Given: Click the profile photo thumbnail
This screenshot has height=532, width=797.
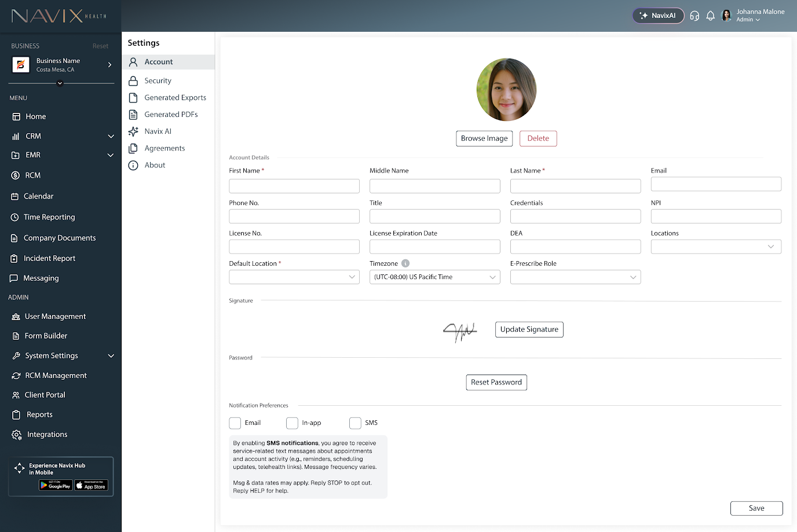Looking at the screenshot, I should click(x=506, y=90).
